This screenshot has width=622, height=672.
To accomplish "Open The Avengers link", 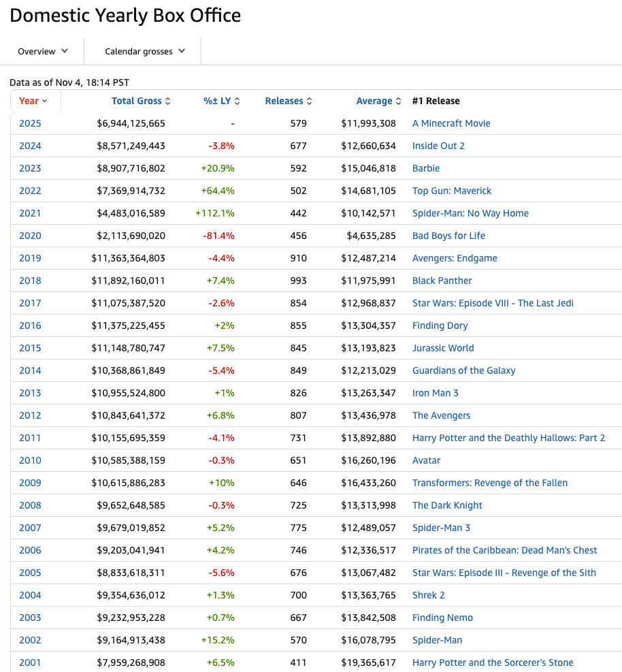I will click(x=441, y=416).
